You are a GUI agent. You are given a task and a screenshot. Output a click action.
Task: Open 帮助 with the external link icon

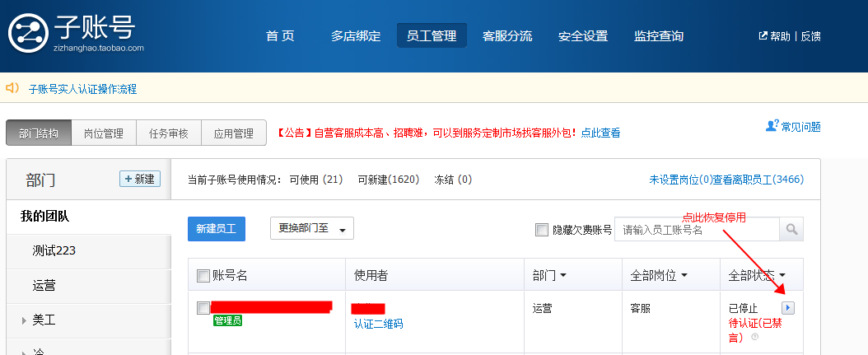[x=763, y=36]
